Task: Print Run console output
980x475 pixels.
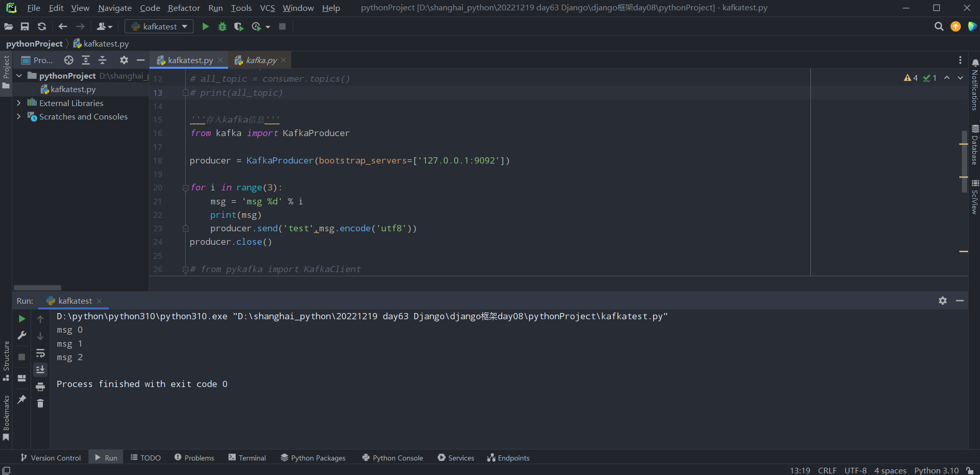Action: pyautogui.click(x=40, y=387)
